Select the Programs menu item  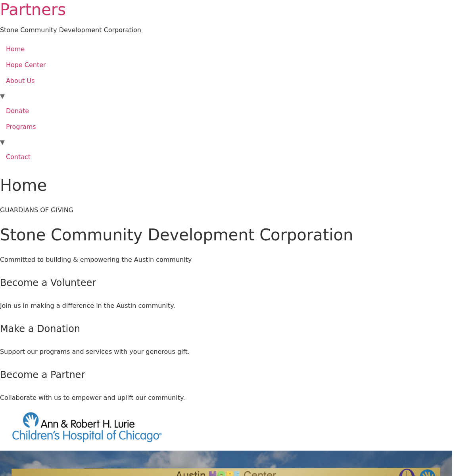point(21,127)
